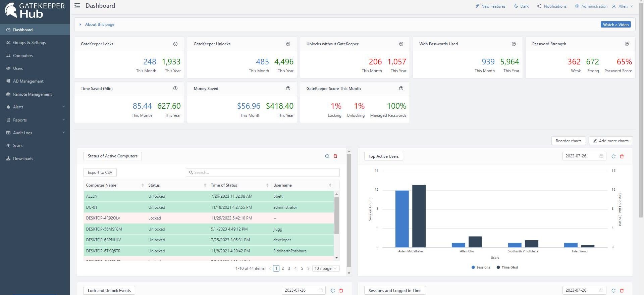Open Downloads in sidebar

35,159
